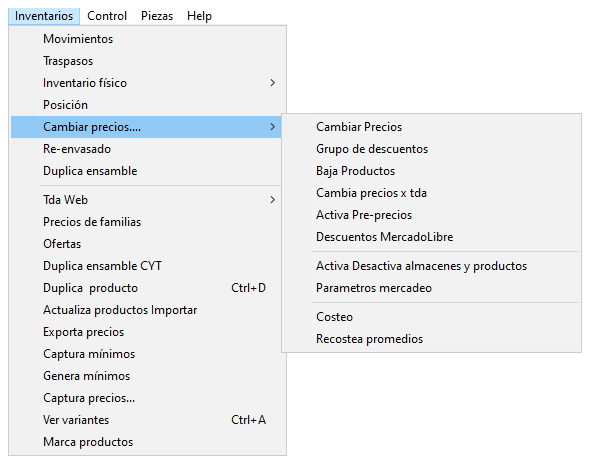Expand the Tda Web submenu arrow
Image resolution: width=590 pixels, height=466 pixels.
273,200
